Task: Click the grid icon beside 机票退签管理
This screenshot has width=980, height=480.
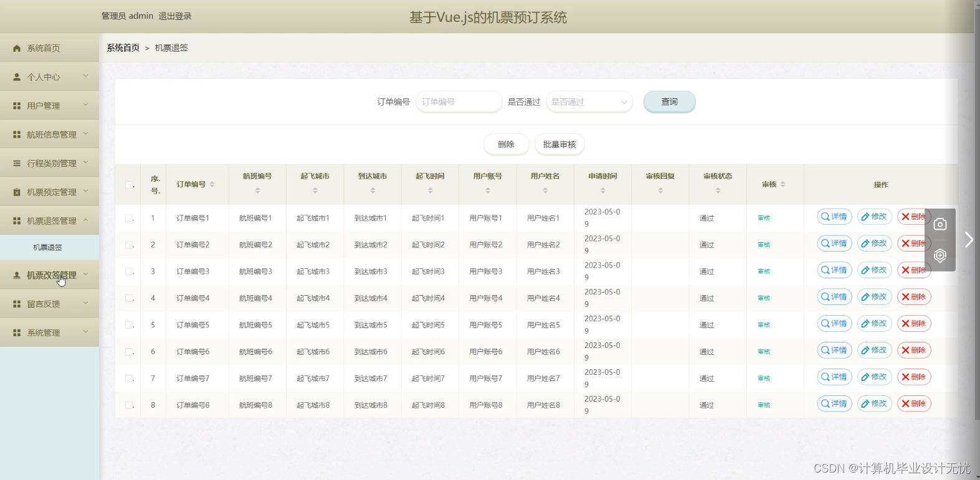Action: [x=17, y=220]
